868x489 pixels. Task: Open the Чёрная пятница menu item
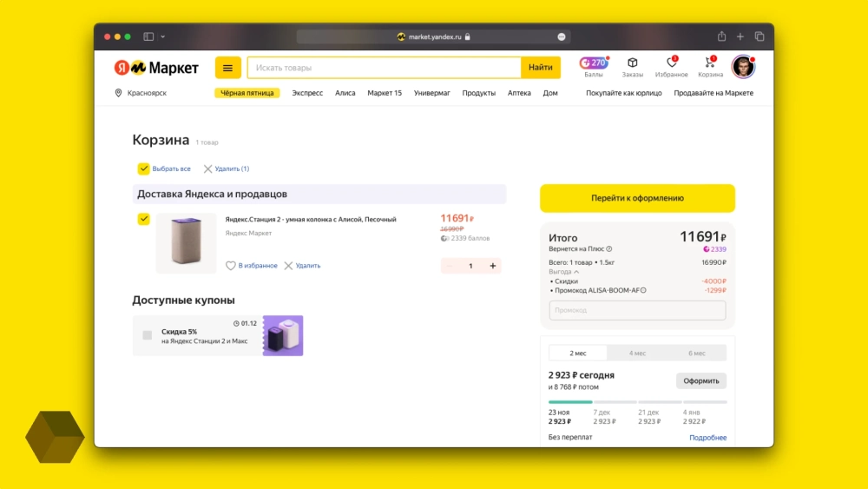247,93
